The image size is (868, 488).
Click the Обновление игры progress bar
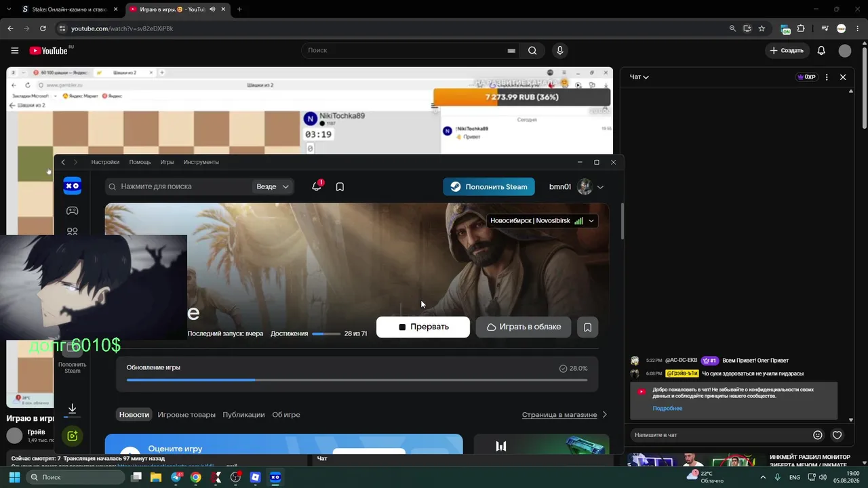tap(357, 380)
